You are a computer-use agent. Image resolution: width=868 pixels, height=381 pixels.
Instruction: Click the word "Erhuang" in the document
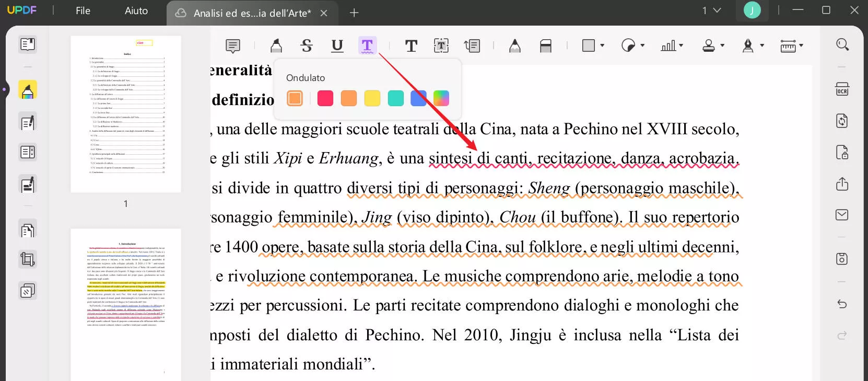coord(349,158)
